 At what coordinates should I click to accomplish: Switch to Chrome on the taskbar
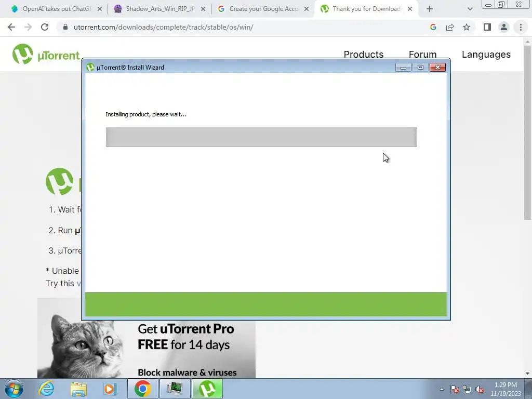142,389
